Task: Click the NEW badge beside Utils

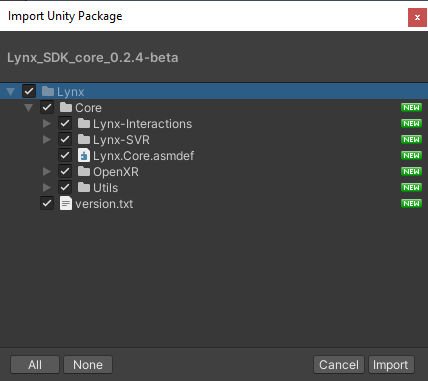Action: [412, 187]
